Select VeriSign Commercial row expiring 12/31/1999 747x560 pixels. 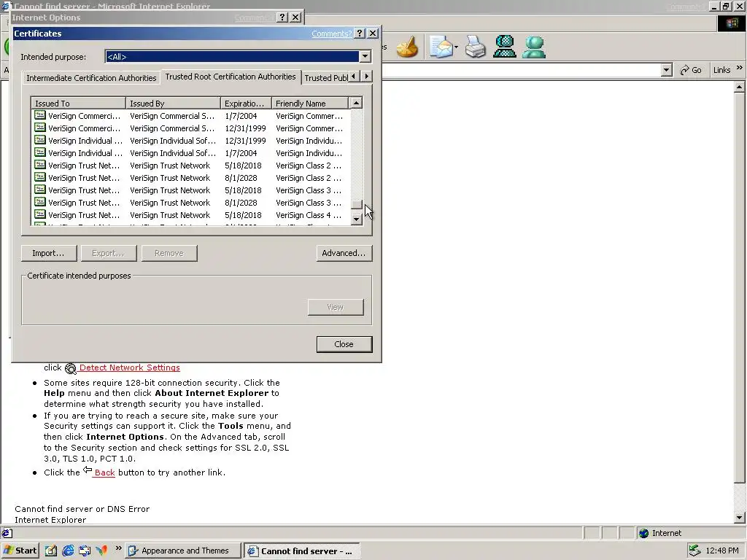click(x=190, y=128)
